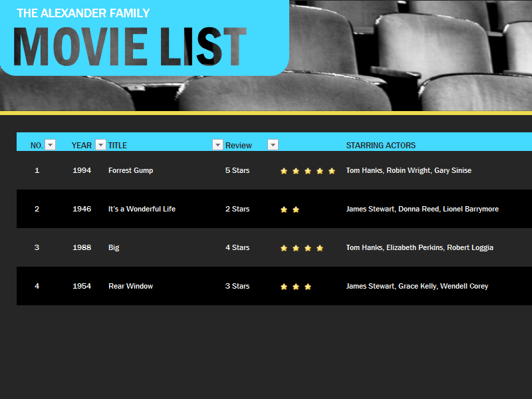Viewport: 532px width, 399px height.
Task: Click the four-star rating icons for Big
Action: [302, 248]
